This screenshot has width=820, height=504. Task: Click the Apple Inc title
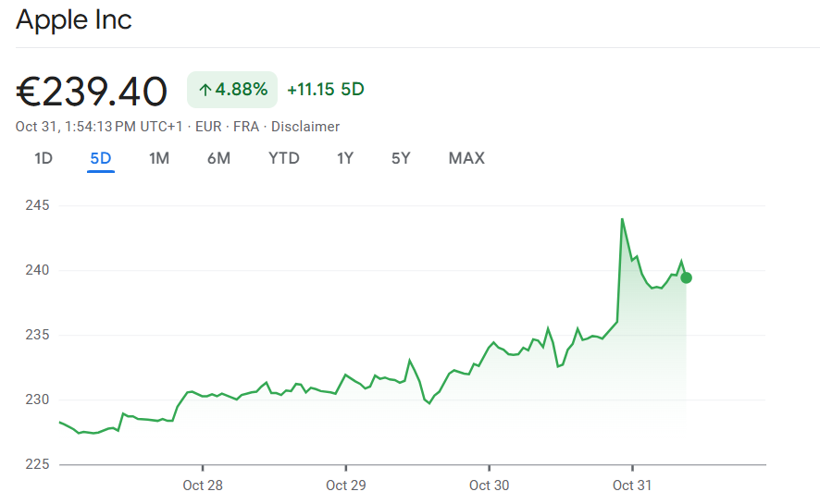74,20
